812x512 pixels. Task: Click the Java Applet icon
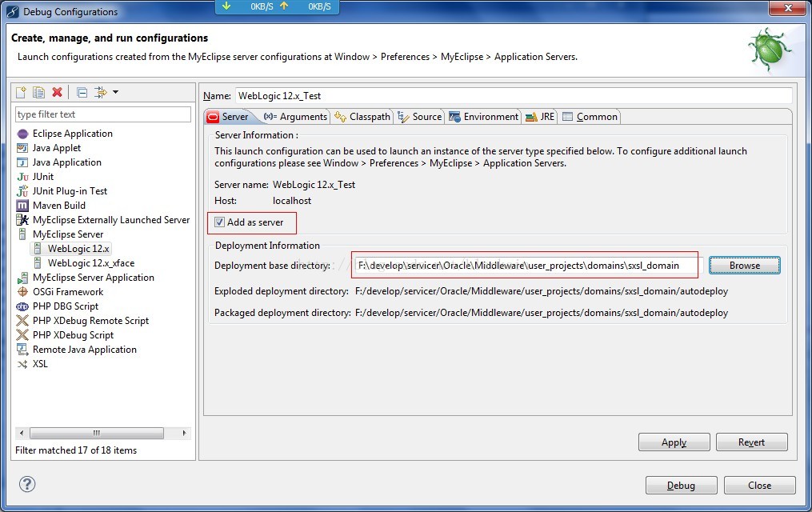click(22, 148)
